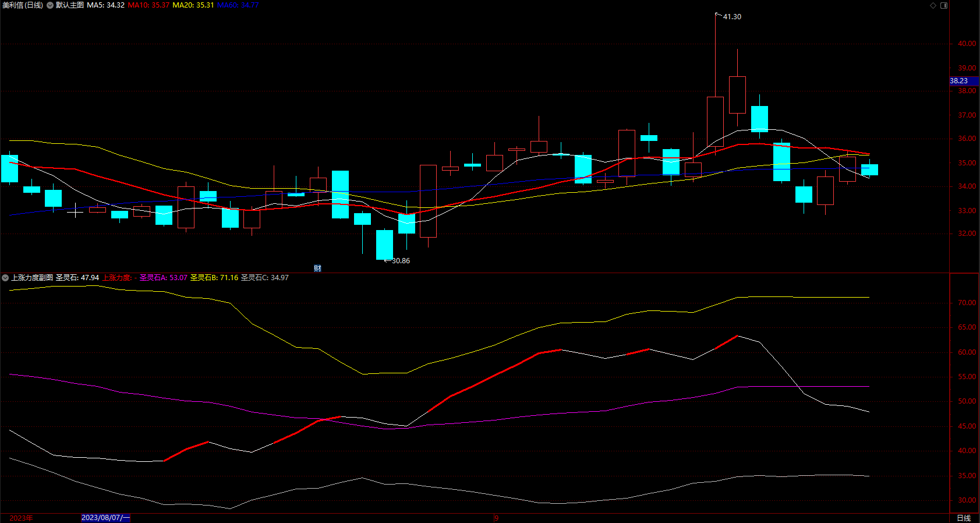Click the 美利信(日线) stock title

point(23,5)
